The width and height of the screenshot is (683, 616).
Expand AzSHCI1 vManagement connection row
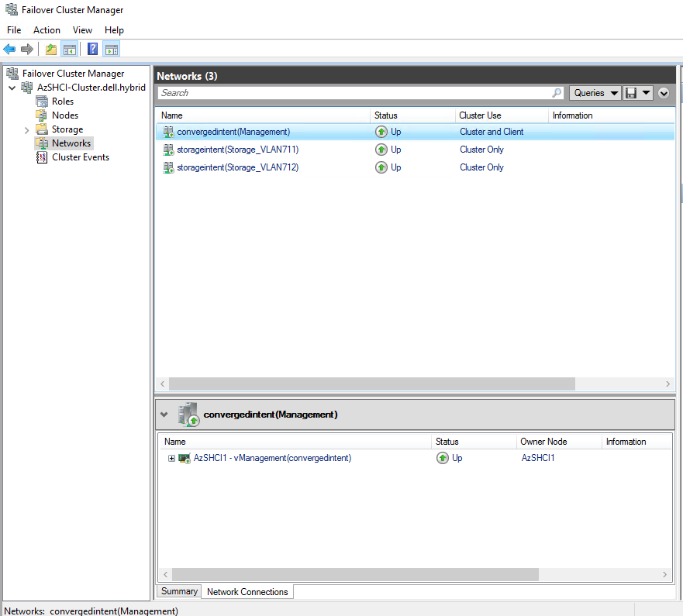171,459
